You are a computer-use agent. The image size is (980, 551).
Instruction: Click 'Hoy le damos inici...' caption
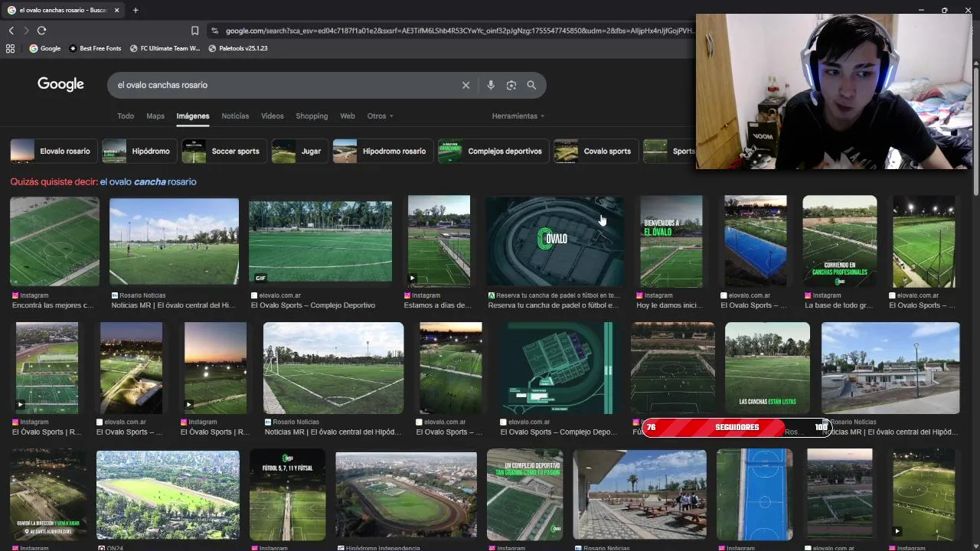(x=670, y=305)
